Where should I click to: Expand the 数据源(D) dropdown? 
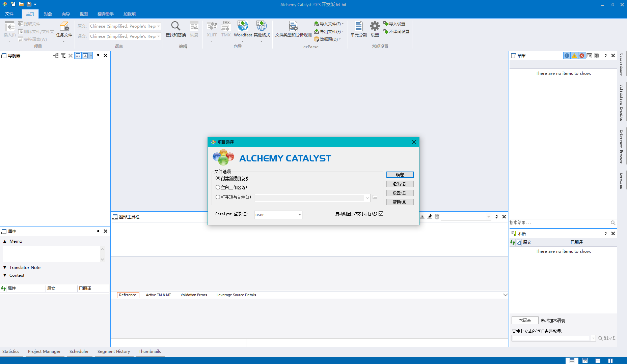pyautogui.click(x=339, y=39)
